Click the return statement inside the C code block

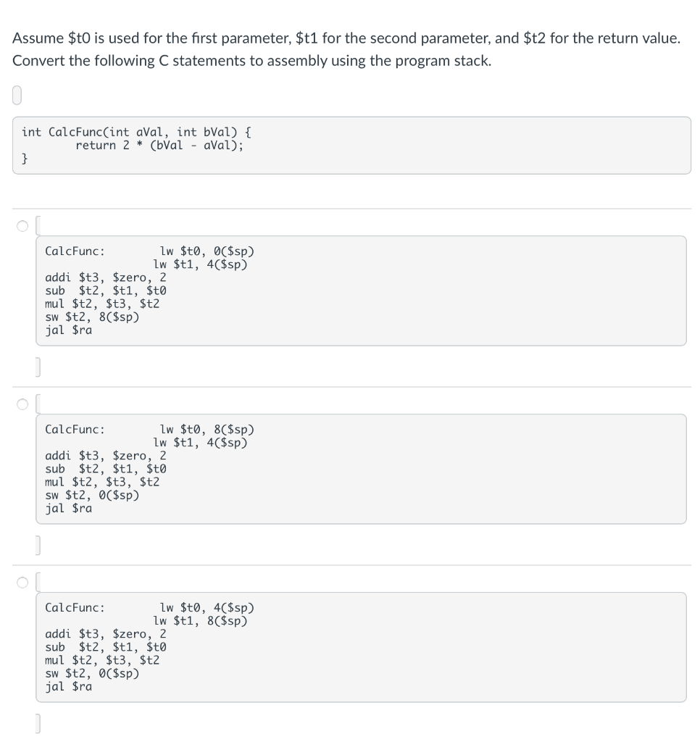(x=158, y=144)
